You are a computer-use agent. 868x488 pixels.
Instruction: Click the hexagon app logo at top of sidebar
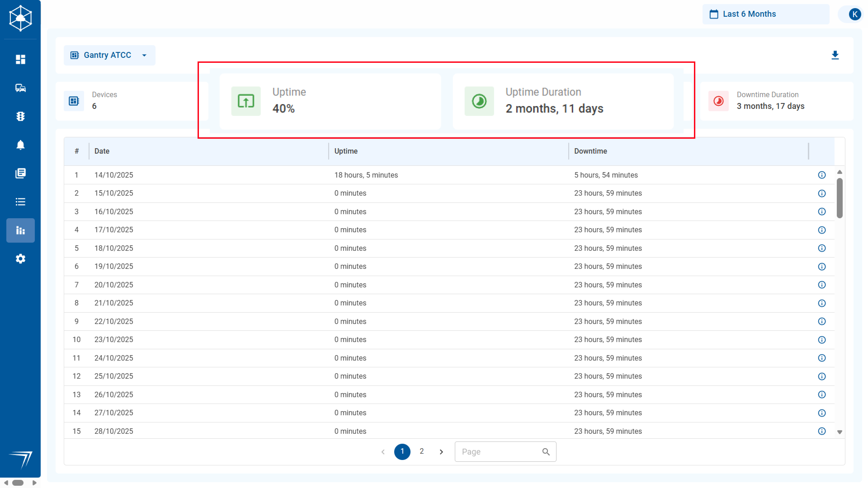click(x=21, y=18)
